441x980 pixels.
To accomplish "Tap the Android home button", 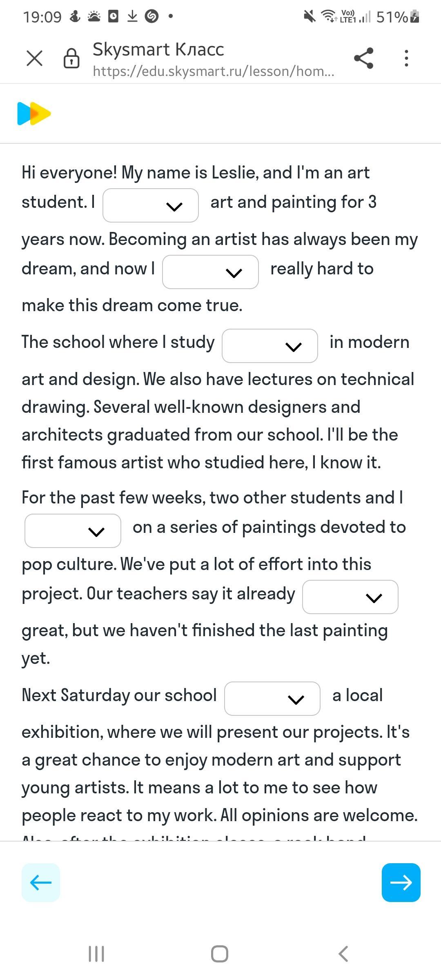I will click(x=220, y=954).
